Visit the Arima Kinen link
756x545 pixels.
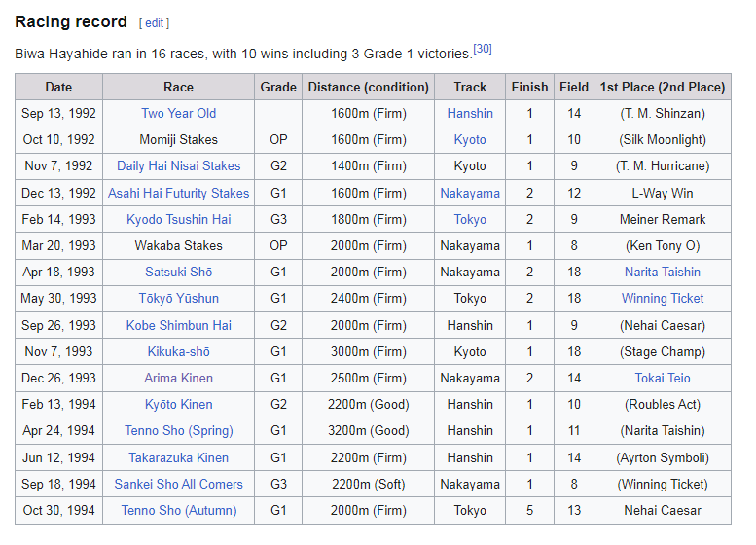pos(178,379)
